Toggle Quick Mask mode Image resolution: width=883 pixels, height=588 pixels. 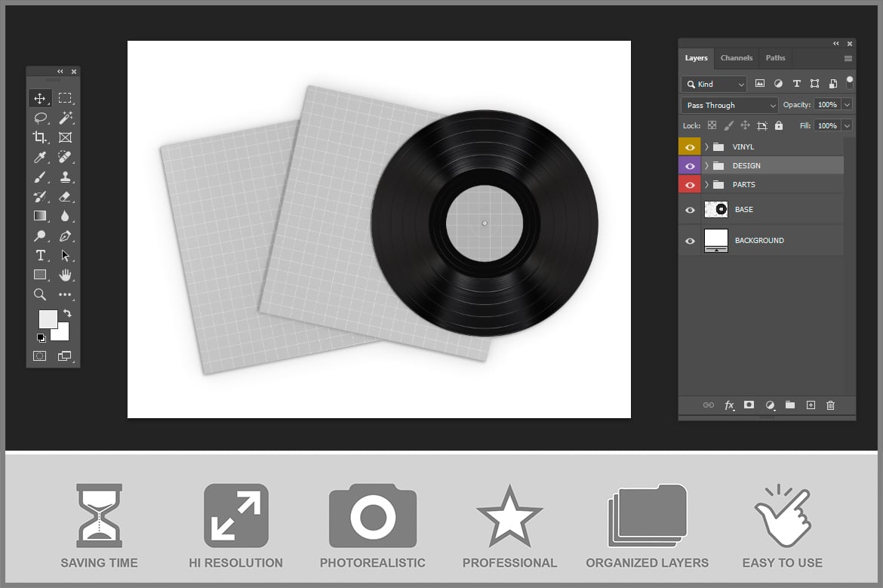pyautogui.click(x=39, y=356)
